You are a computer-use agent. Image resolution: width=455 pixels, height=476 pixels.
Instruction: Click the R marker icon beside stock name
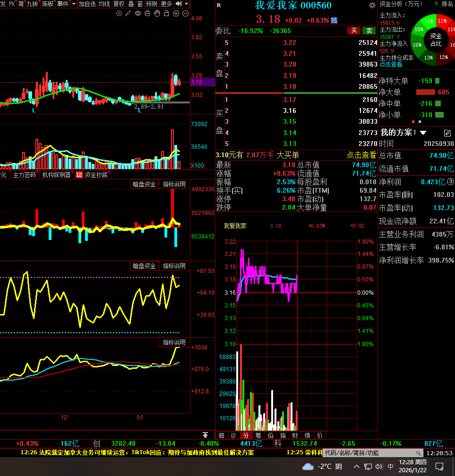click(x=219, y=6)
